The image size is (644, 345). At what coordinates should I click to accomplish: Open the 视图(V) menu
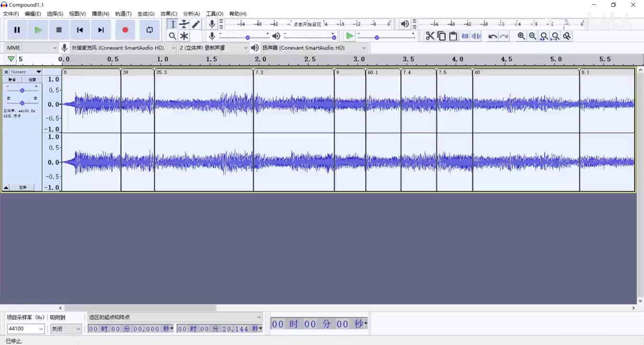(78, 14)
